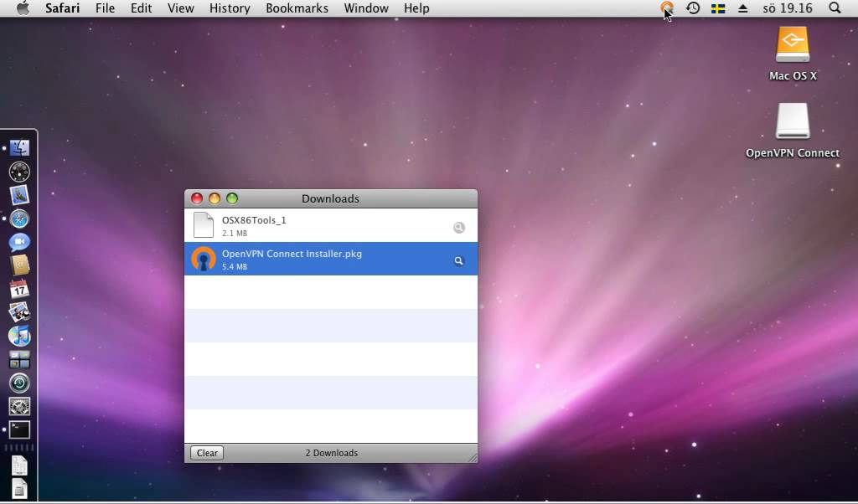Open Address Book in the Dock
This screenshot has width=858, height=504.
(x=19, y=265)
